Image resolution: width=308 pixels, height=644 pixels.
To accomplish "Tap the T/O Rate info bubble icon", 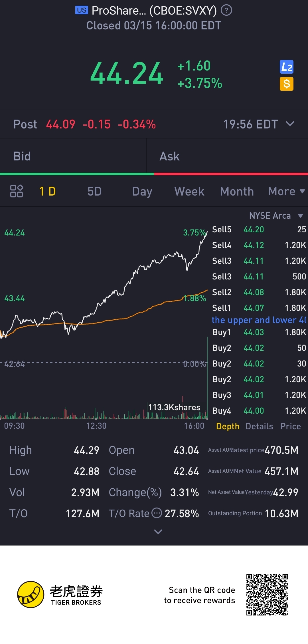I will [x=157, y=513].
